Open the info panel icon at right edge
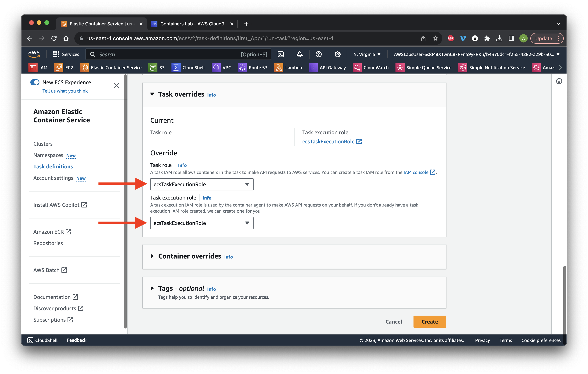 pyautogui.click(x=559, y=81)
